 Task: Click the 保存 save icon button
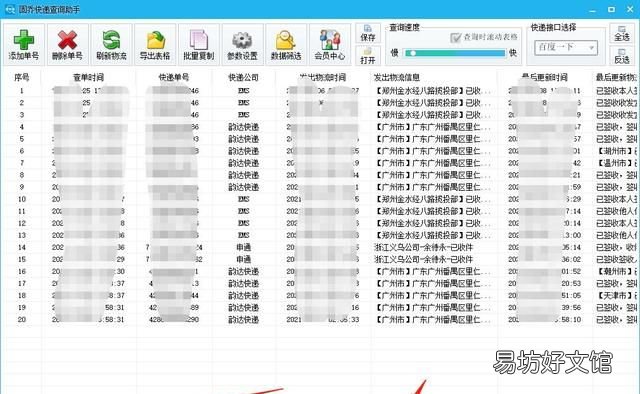pyautogui.click(x=368, y=33)
